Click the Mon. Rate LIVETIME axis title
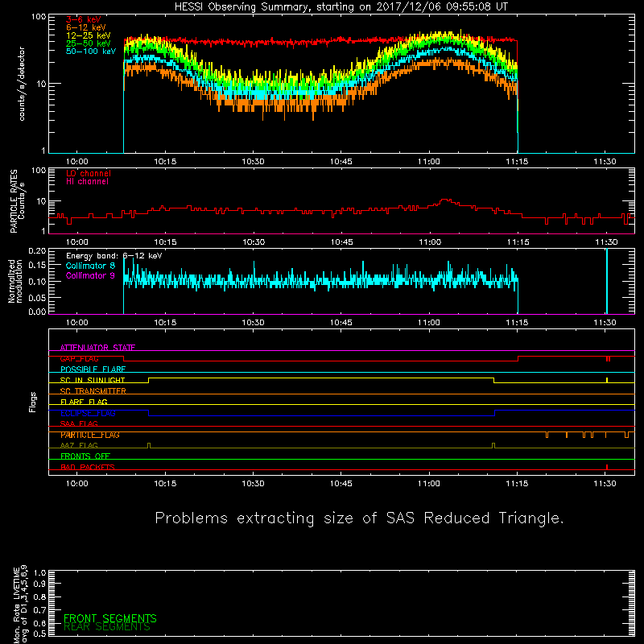The height and width of the screenshot is (644, 644). point(20,605)
